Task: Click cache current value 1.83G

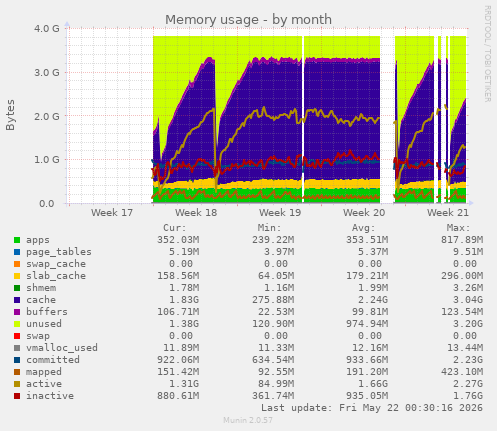Action: click(184, 300)
